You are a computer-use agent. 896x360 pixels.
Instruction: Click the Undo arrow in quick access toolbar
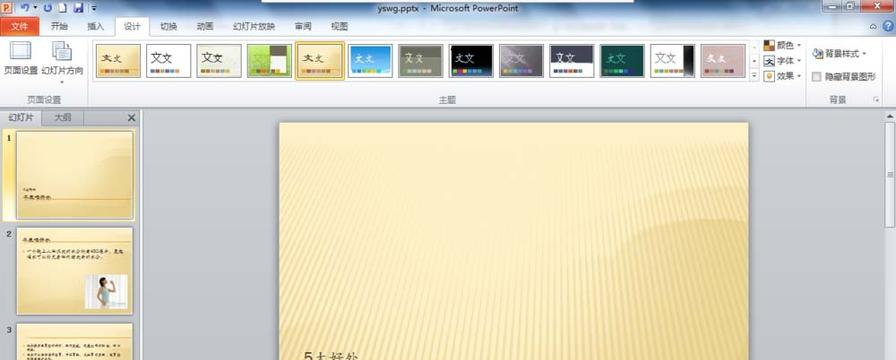click(x=25, y=8)
